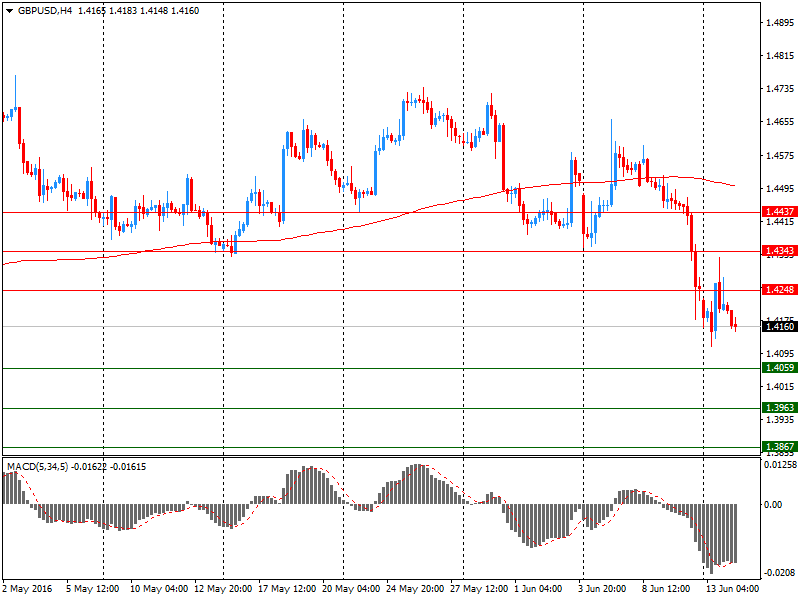Select the black 1.4160 current price label
This screenshot has height=600, width=800.
tap(779, 327)
